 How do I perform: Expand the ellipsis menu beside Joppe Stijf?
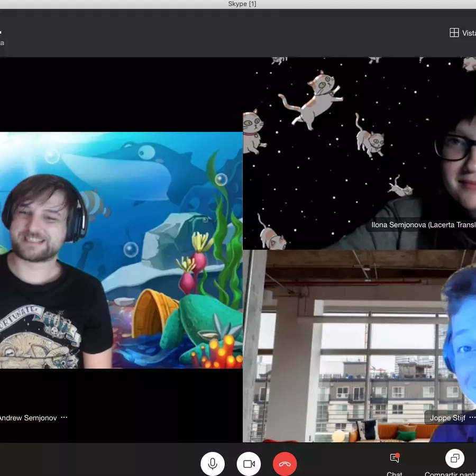pyautogui.click(x=472, y=418)
